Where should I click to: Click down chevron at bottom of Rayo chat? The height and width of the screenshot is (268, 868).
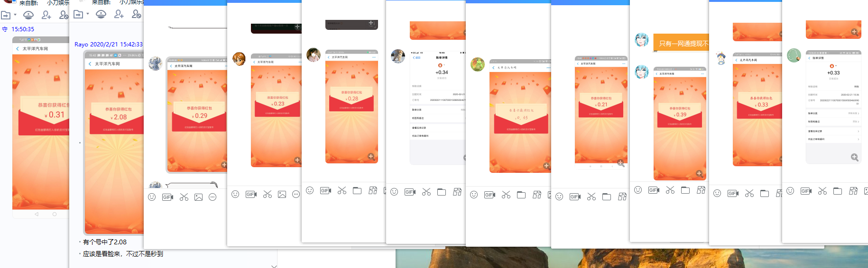[274, 266]
